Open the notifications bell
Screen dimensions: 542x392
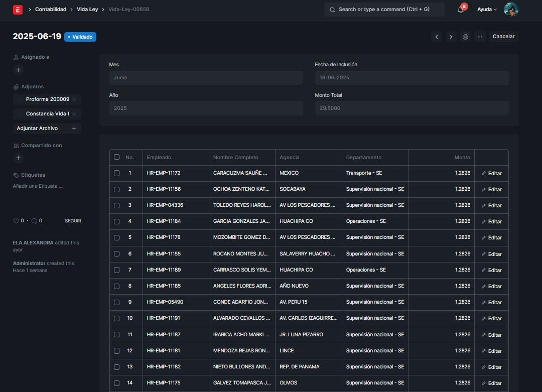pos(461,10)
